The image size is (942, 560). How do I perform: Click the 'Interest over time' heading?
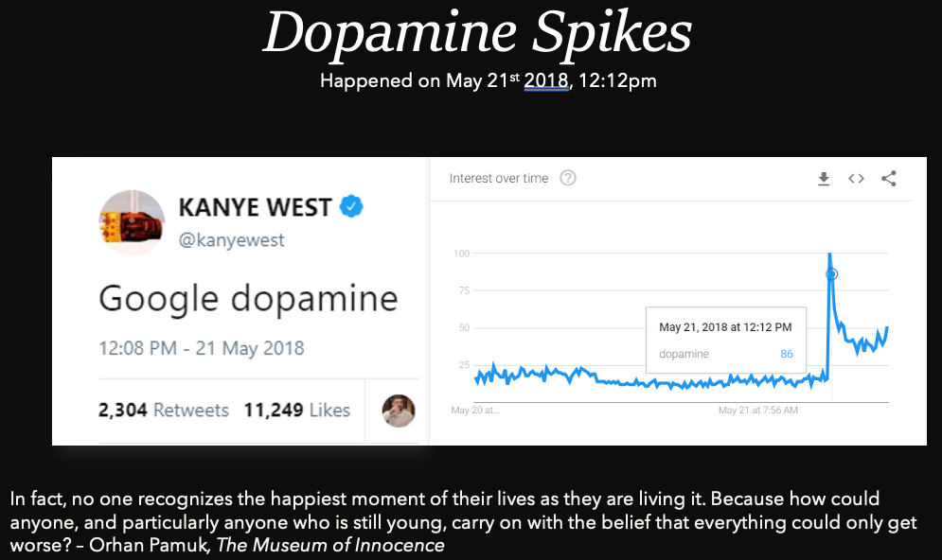pyautogui.click(x=498, y=178)
